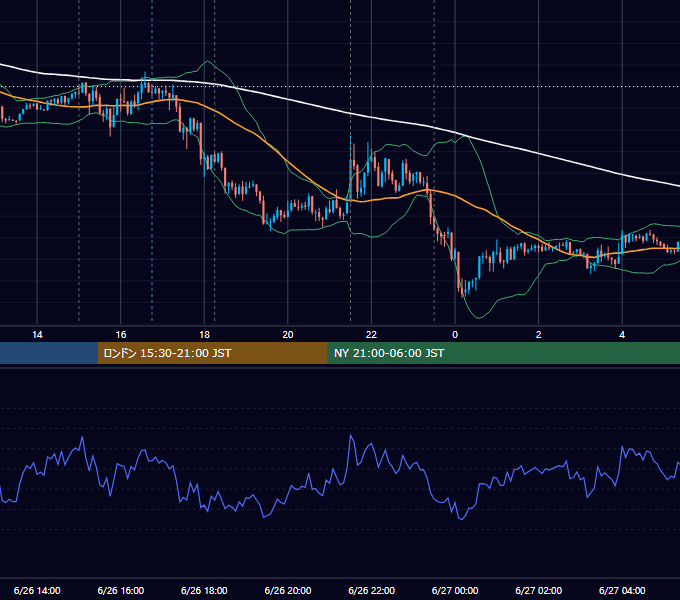Click the 6/26 14:00 time label

click(x=37, y=590)
